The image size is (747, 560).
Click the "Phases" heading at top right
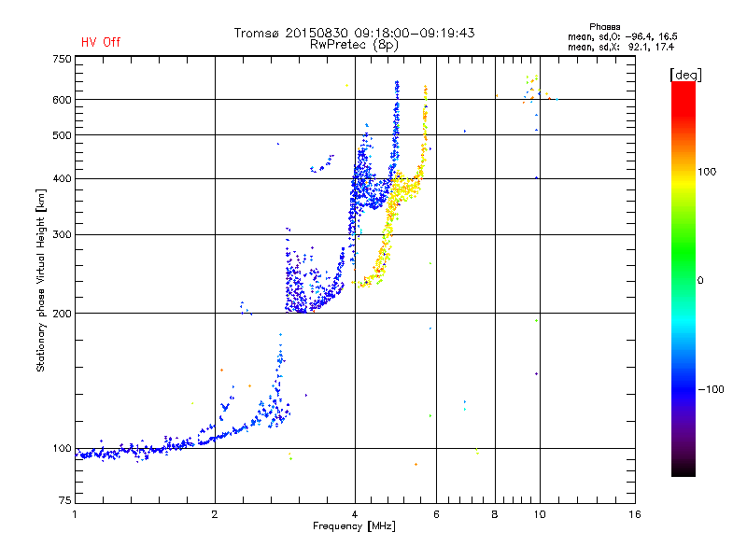(604, 27)
